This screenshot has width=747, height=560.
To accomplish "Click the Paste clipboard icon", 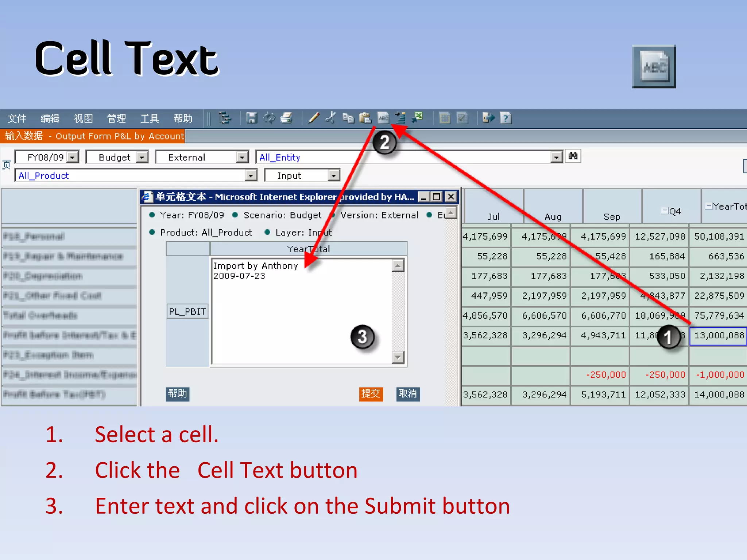I will pos(365,118).
